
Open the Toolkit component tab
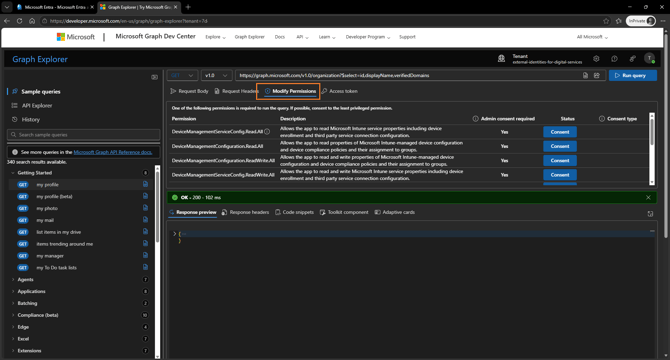[344, 212]
